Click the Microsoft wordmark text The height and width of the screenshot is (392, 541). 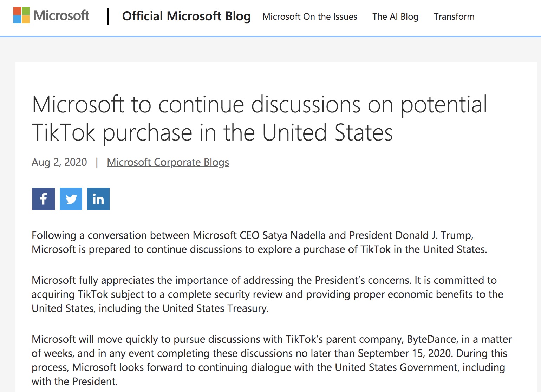coord(61,15)
